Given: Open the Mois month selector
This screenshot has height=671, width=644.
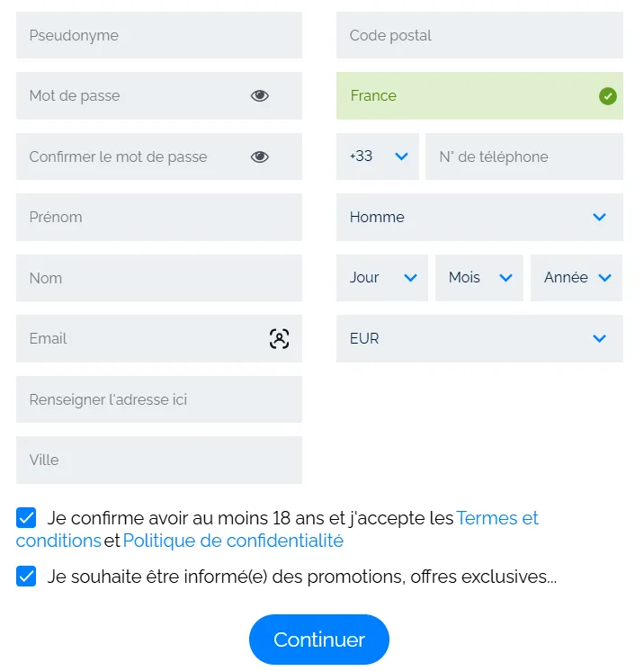Looking at the screenshot, I should 479,278.
